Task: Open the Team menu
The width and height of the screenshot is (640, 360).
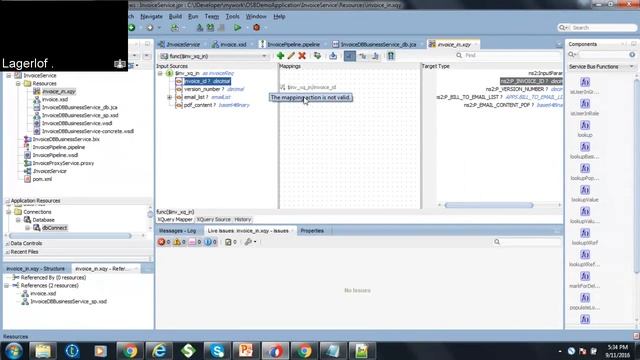Action: click(211, 17)
